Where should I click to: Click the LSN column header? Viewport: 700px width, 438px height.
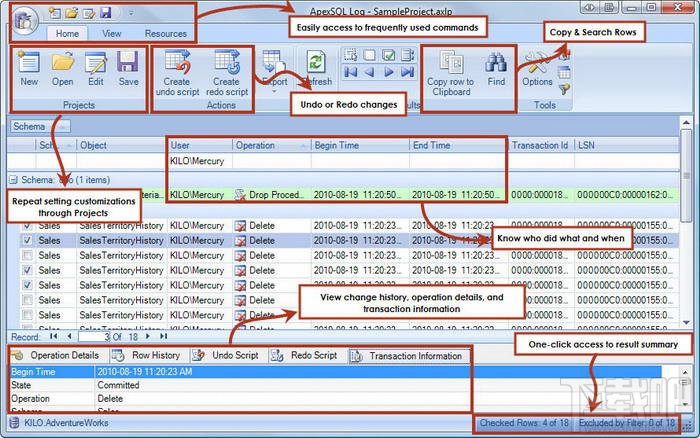626,145
